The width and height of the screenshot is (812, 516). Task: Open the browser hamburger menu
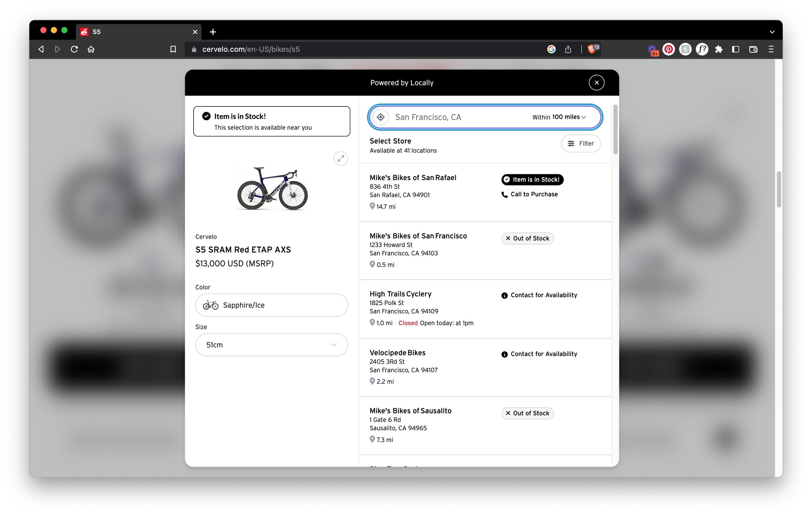coord(771,49)
